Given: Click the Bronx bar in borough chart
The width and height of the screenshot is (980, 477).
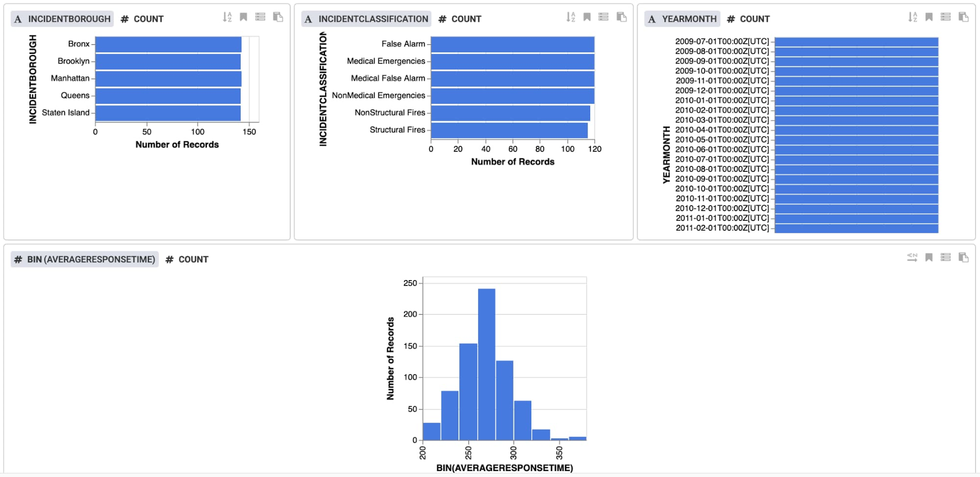Looking at the screenshot, I should pos(168,44).
